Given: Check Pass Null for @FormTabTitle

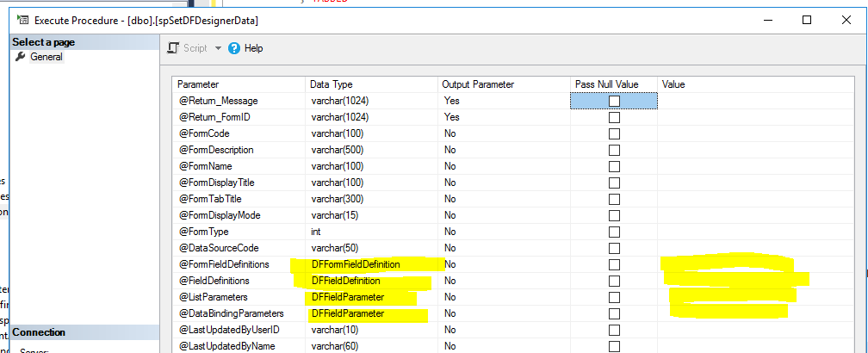Looking at the screenshot, I should pos(614,199).
